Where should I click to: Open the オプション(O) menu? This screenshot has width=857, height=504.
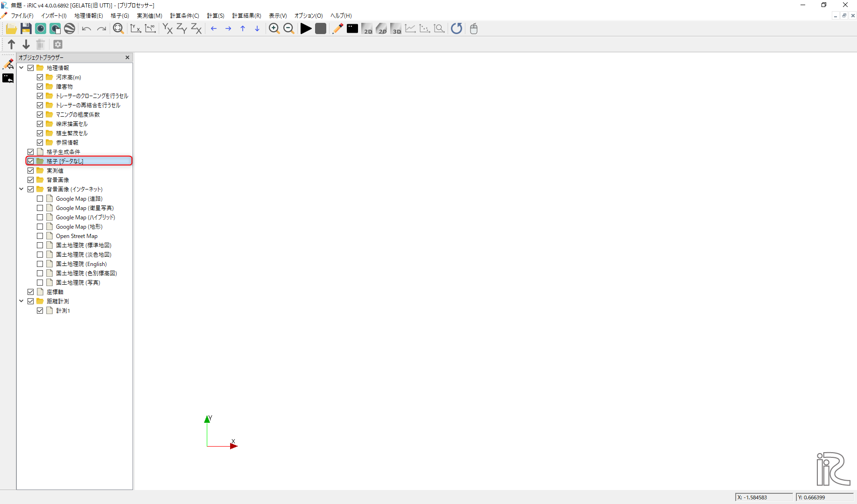(x=309, y=16)
